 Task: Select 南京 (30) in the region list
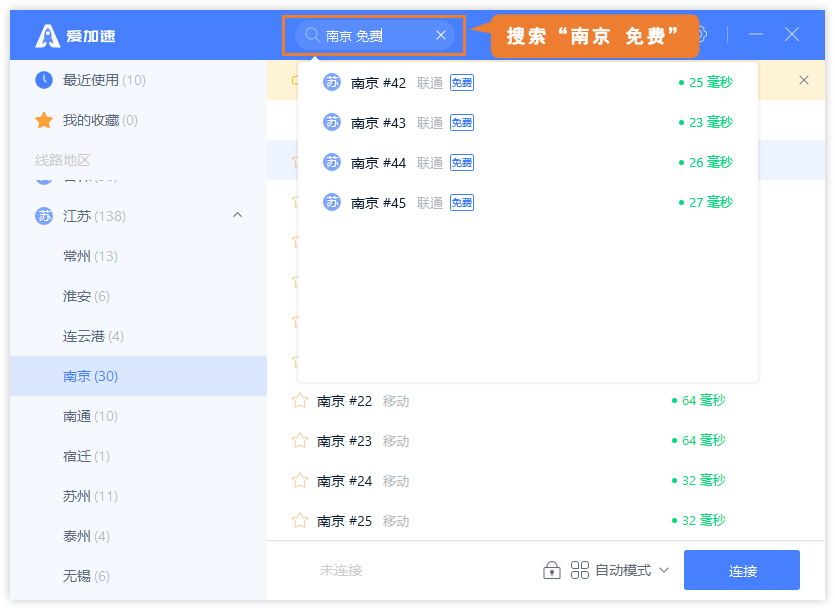click(x=138, y=376)
